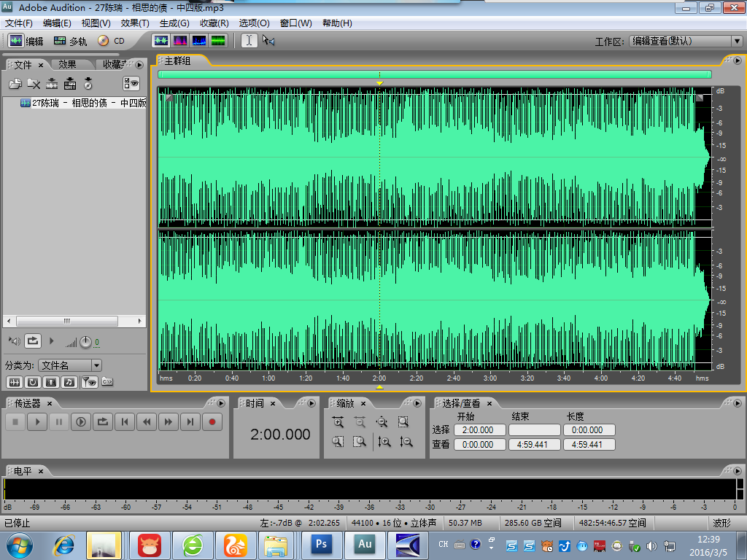
Task: Play file preview in Files panel
Action: point(52,341)
